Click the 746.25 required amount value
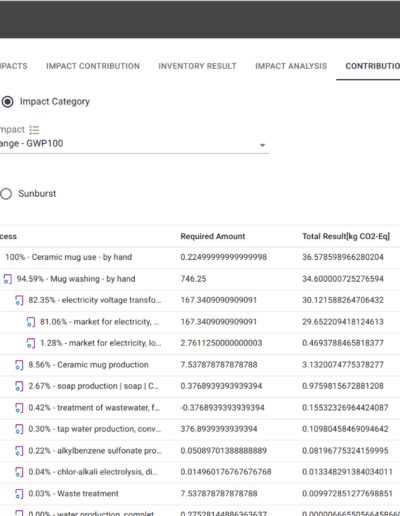Screen dimensions: 400x516 pyautogui.click(x=193, y=279)
